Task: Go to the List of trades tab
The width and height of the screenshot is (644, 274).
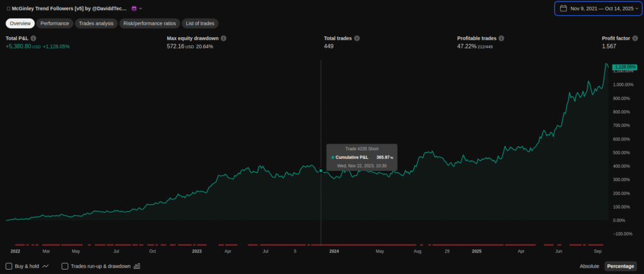Action: click(200, 23)
